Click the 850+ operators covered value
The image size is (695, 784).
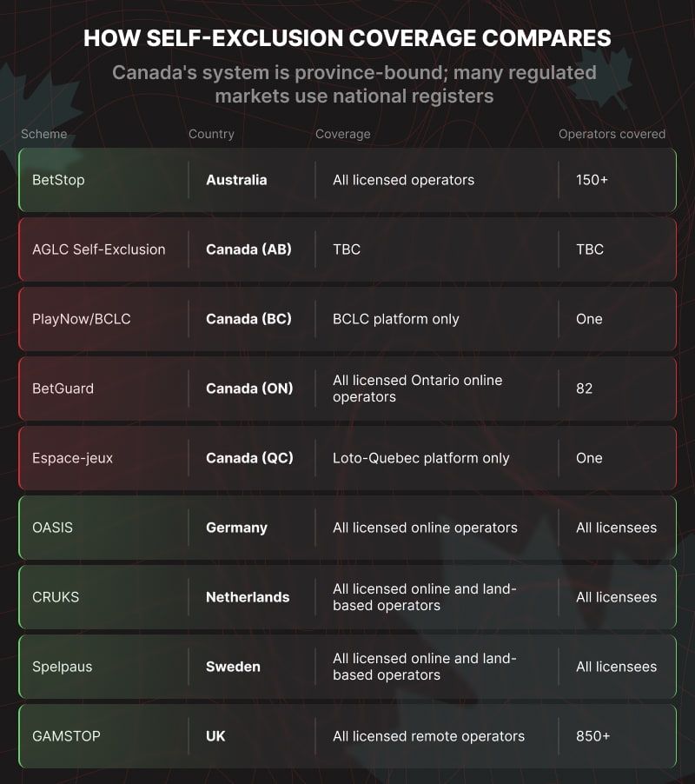(x=593, y=736)
